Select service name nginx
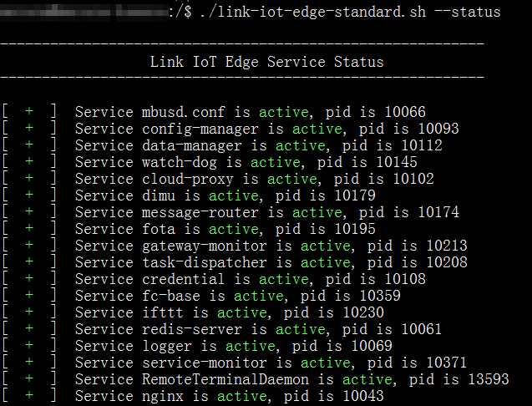Viewport: 532px width, 406px height. pyautogui.click(x=163, y=396)
